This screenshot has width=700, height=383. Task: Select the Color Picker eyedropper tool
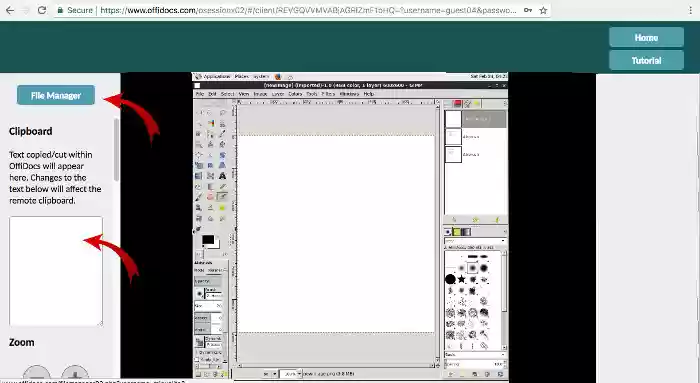222,134
